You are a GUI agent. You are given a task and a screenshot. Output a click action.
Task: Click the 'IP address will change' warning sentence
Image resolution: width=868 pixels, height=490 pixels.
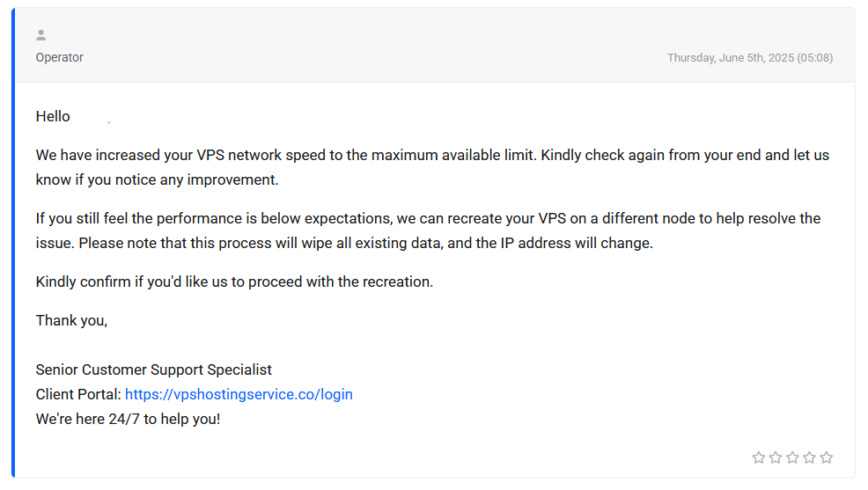tap(366, 243)
